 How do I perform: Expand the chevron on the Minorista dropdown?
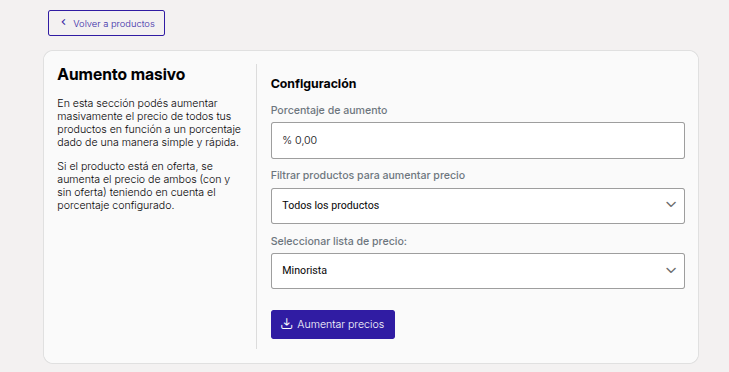pos(670,270)
